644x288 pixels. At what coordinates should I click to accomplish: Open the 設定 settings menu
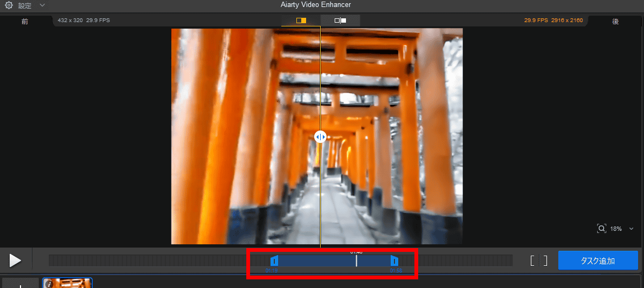(25, 5)
